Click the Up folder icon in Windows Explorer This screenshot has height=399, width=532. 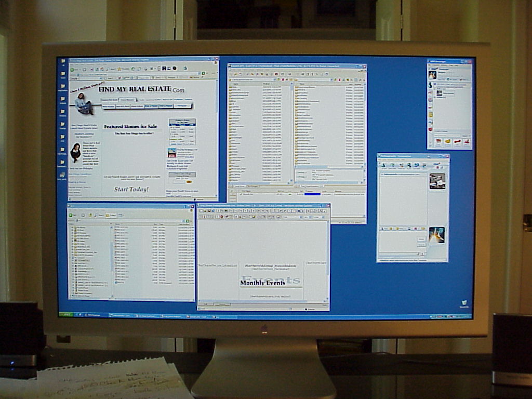[90, 215]
